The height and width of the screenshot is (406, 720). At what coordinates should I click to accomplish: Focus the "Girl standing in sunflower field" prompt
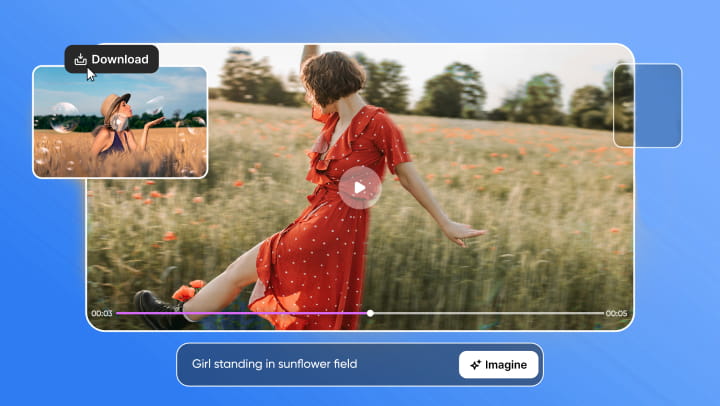pyautogui.click(x=310, y=364)
